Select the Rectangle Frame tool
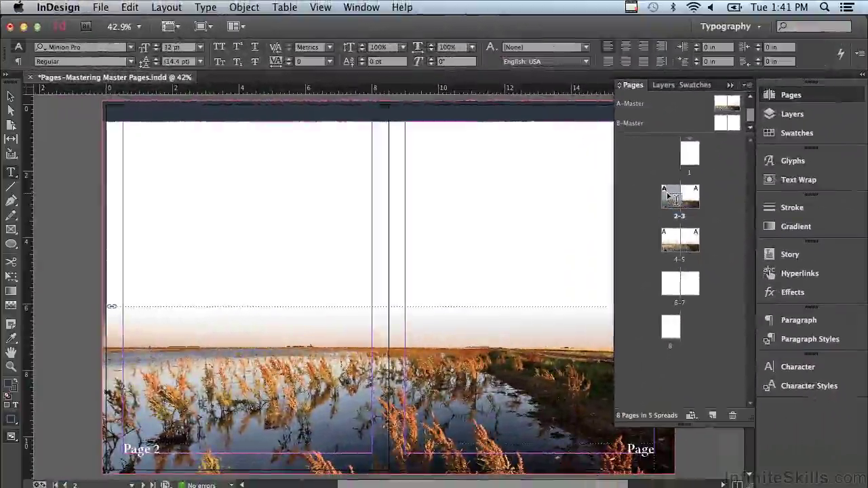 coord(11,230)
